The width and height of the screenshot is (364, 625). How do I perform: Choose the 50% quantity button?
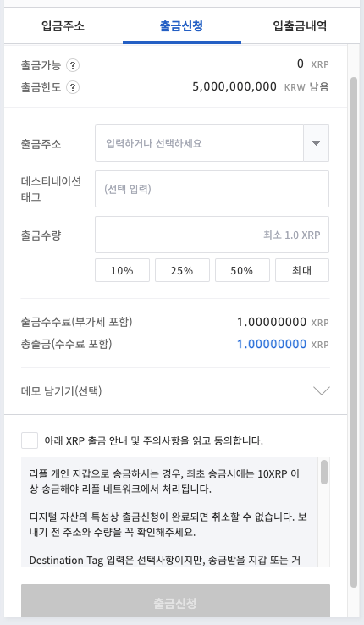242,270
